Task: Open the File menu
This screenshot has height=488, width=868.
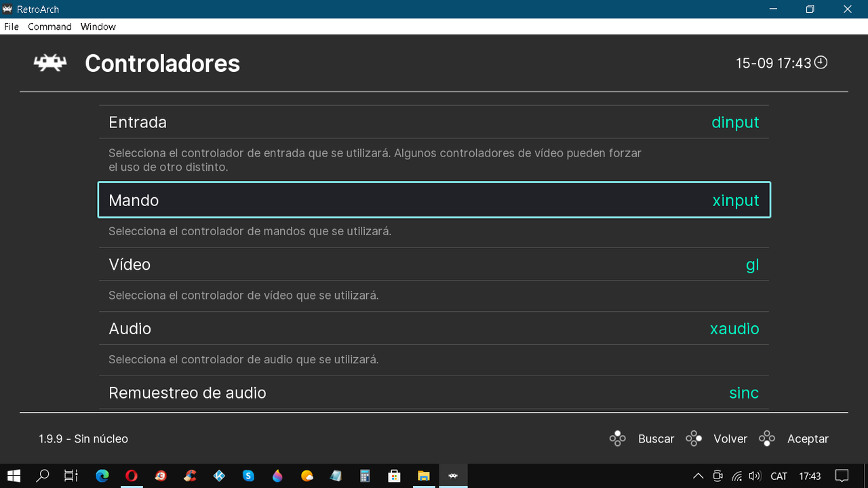Action: (x=12, y=26)
